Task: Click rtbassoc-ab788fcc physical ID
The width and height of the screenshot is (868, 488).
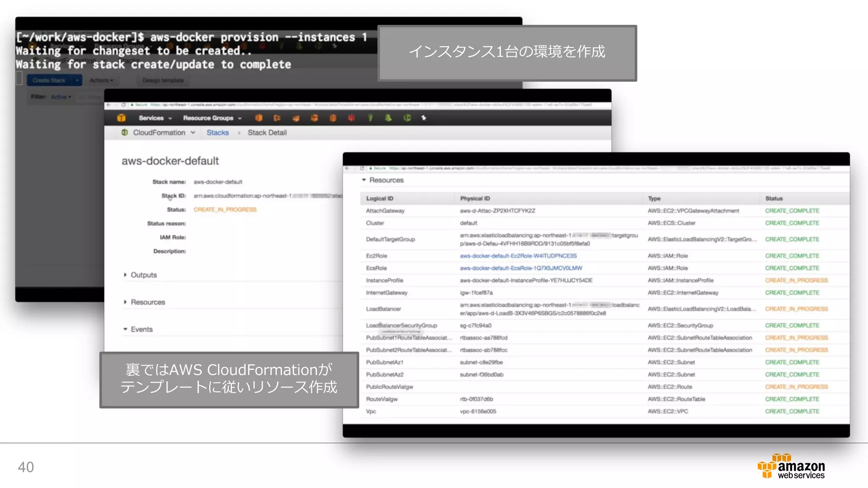Action: tap(484, 350)
